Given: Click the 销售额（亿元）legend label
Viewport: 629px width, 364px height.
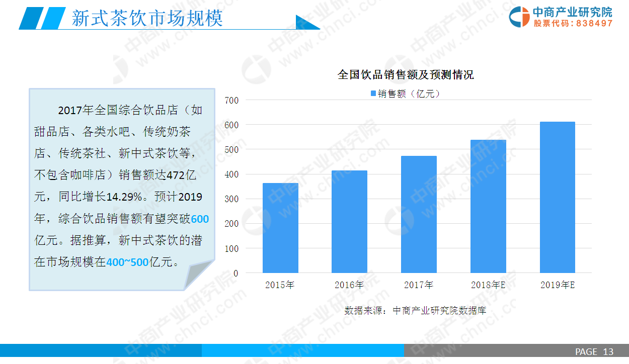Looking at the screenshot, I should click(409, 94).
